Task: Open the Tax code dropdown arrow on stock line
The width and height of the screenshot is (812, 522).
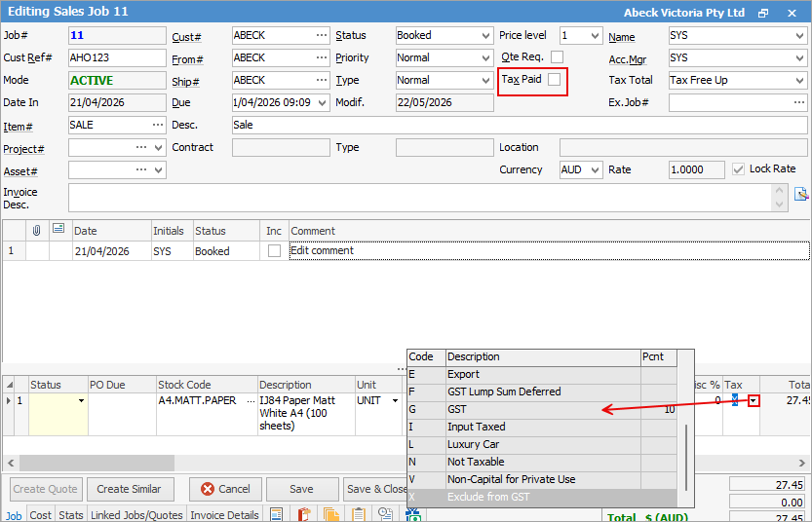Action: tap(754, 400)
